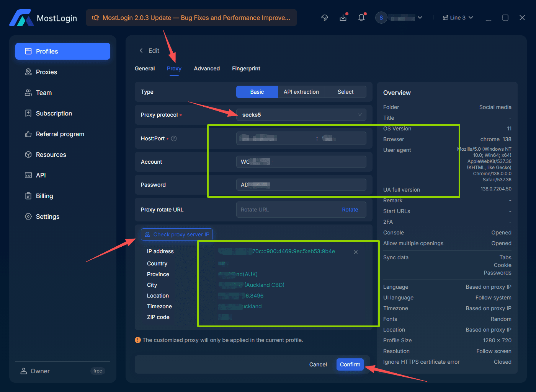The width and height of the screenshot is (536, 392).
Task: Click the Confirm button
Action: (350, 364)
